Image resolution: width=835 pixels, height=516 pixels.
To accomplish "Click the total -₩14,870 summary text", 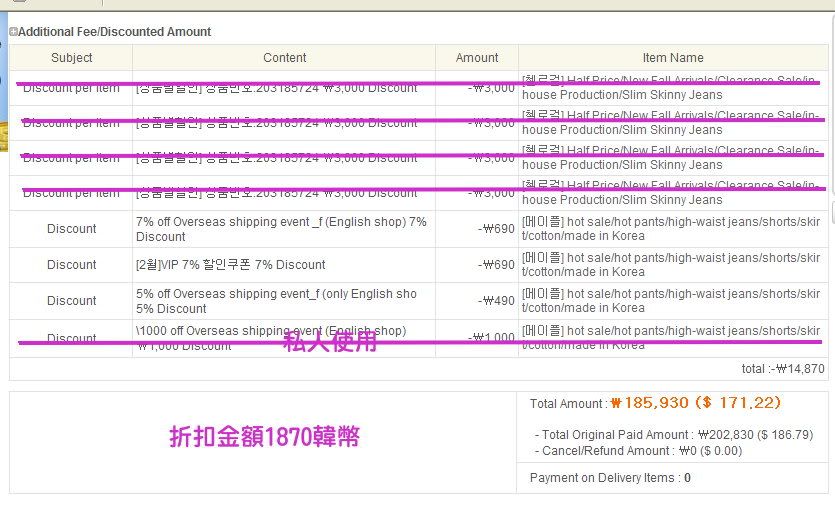I will click(x=783, y=369).
